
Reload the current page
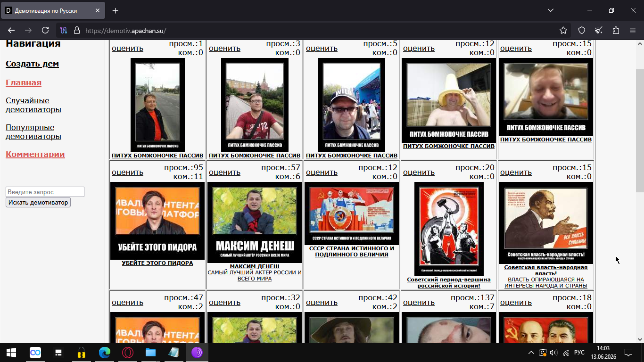45,30
